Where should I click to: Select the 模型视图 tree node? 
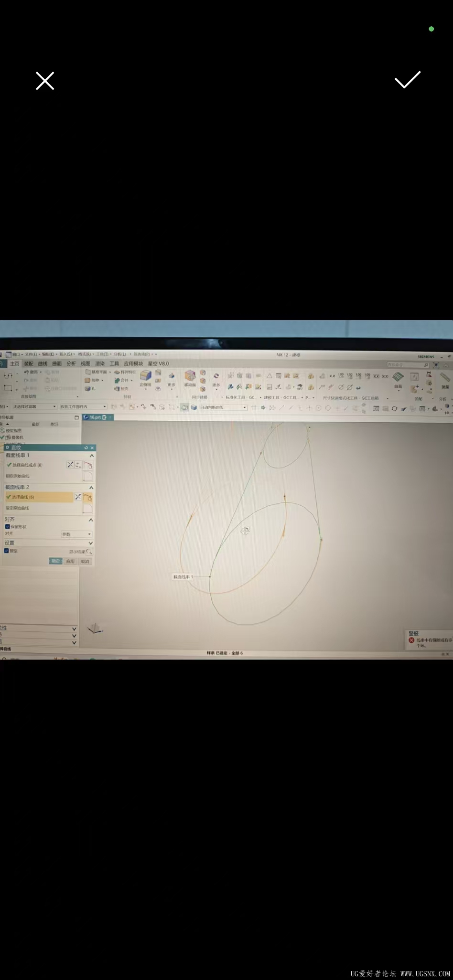coord(11,430)
